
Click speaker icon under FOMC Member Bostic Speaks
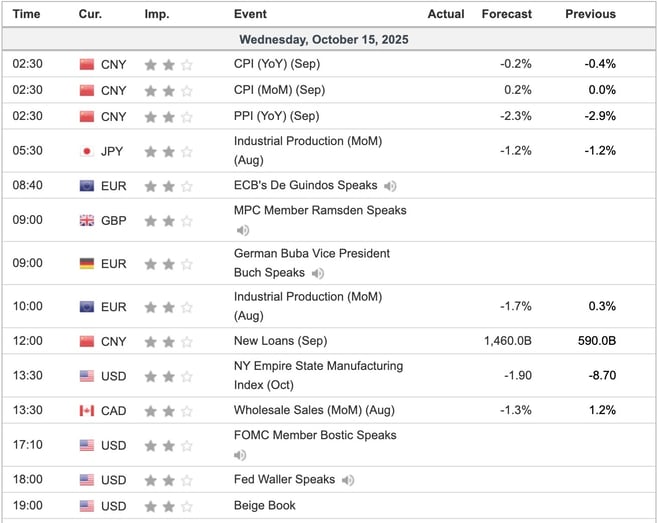(240, 453)
